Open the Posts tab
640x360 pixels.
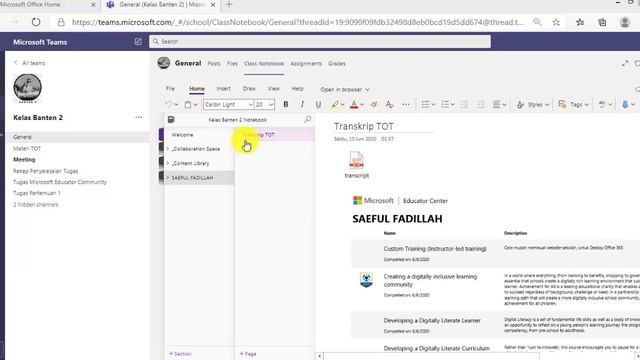coord(214,64)
